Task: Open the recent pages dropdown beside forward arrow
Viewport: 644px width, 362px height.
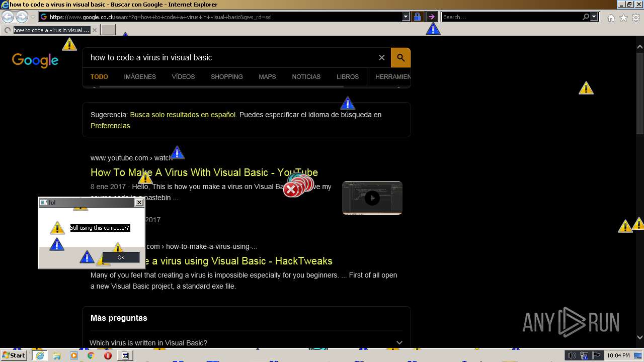Action: pyautogui.click(x=33, y=17)
